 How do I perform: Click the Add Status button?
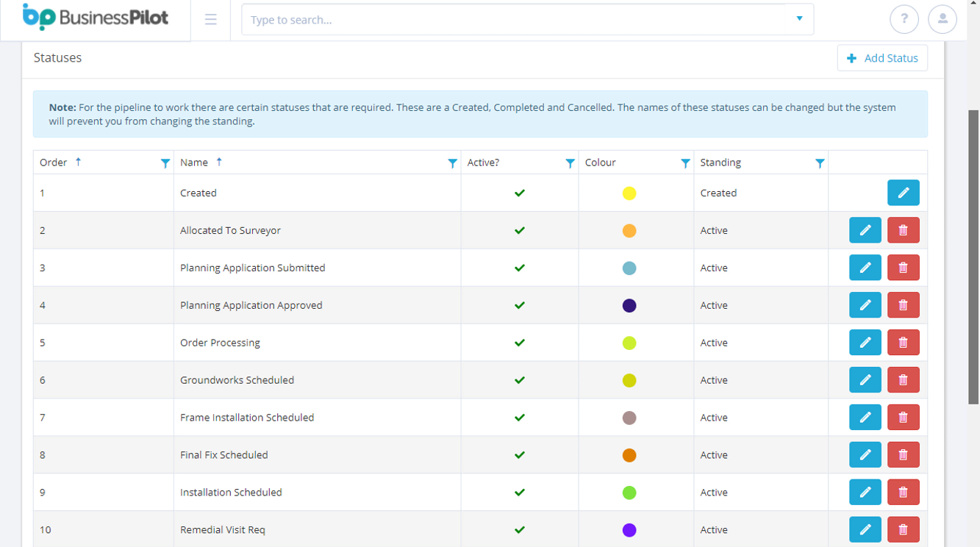point(882,58)
